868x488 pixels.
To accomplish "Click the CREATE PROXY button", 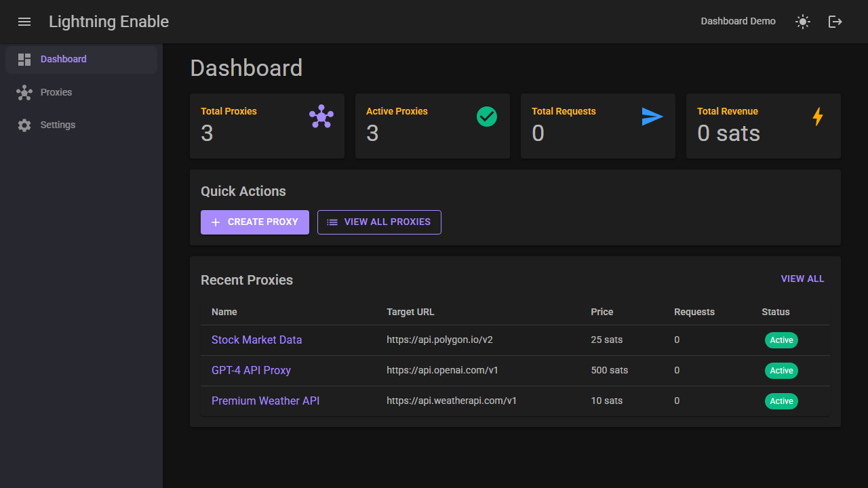I will 254,222.
